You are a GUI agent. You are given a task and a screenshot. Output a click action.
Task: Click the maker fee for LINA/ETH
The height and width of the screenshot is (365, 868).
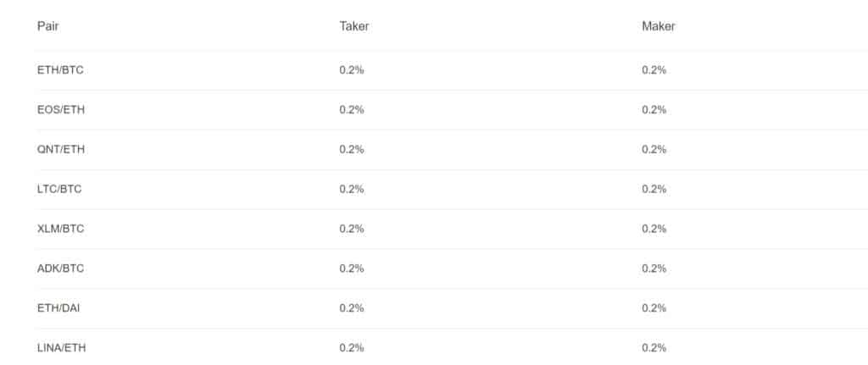pyautogui.click(x=654, y=348)
